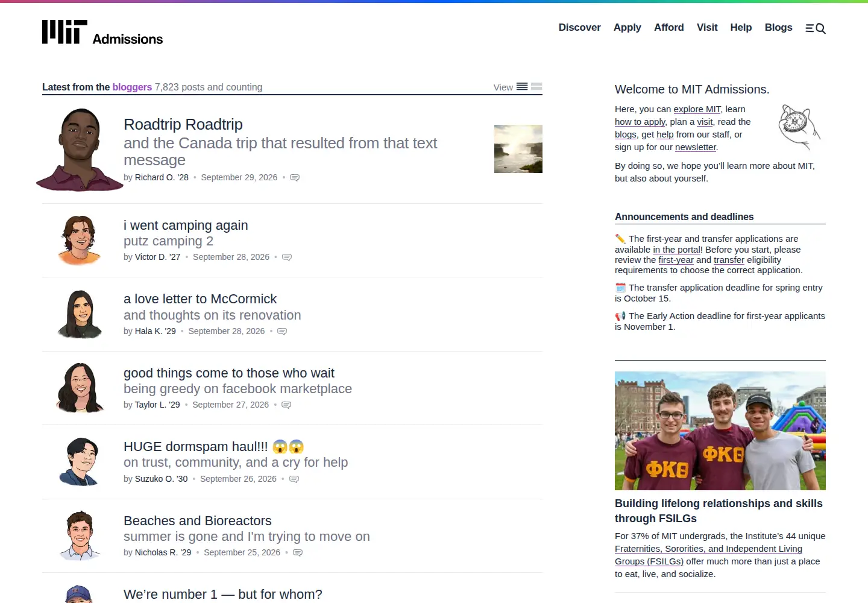
Task: Click the 'September 29, 2026' date
Action: click(239, 178)
